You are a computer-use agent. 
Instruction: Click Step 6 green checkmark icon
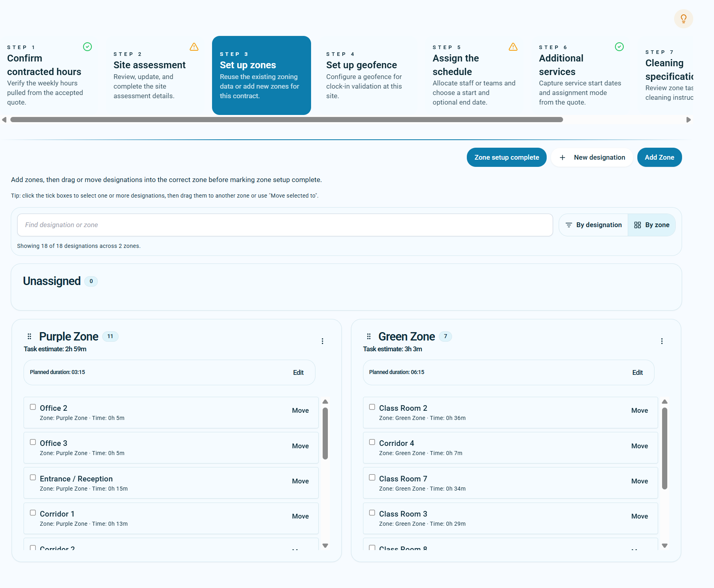click(x=619, y=47)
